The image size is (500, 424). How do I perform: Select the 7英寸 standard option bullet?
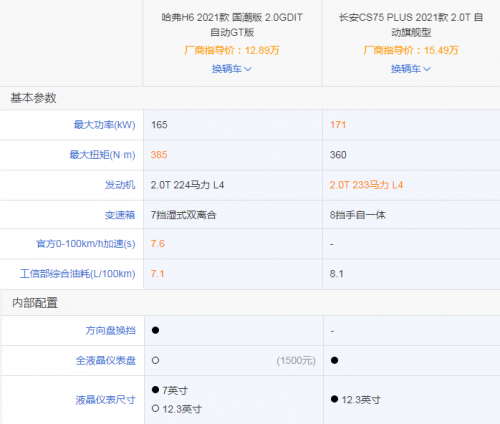coord(155,390)
